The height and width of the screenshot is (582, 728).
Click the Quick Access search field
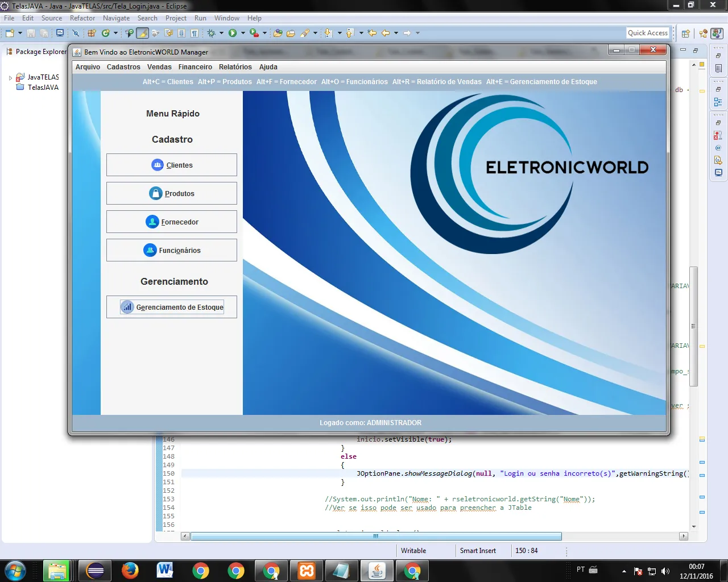coord(647,33)
